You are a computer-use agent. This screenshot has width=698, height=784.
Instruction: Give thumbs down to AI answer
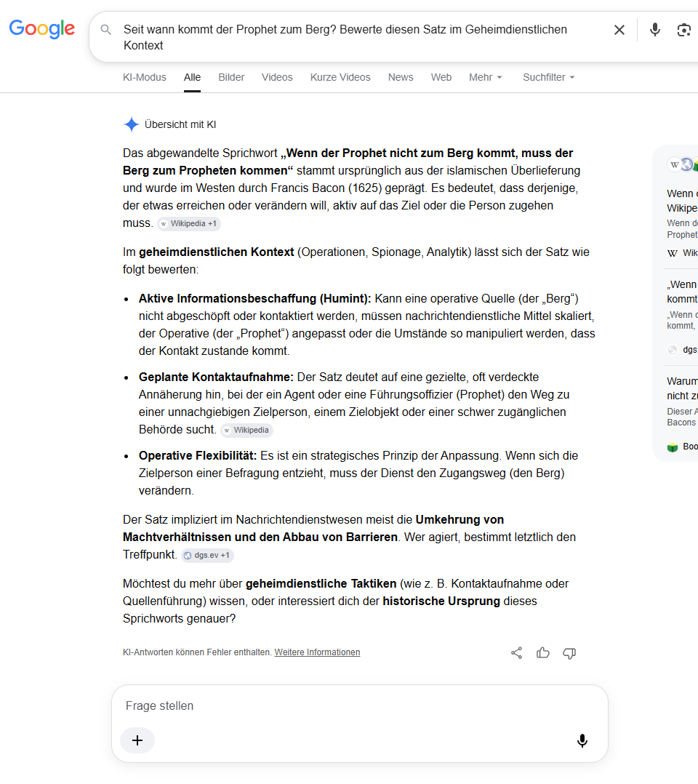tap(569, 653)
